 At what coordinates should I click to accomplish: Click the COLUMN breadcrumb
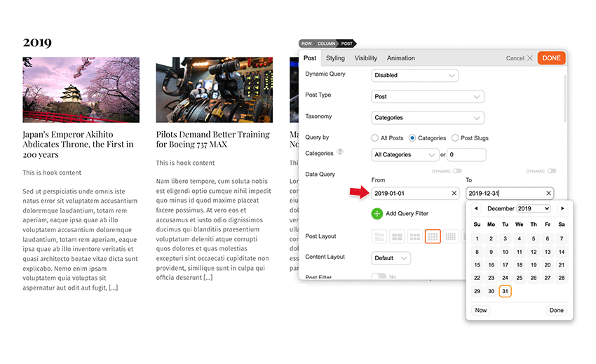tap(327, 43)
